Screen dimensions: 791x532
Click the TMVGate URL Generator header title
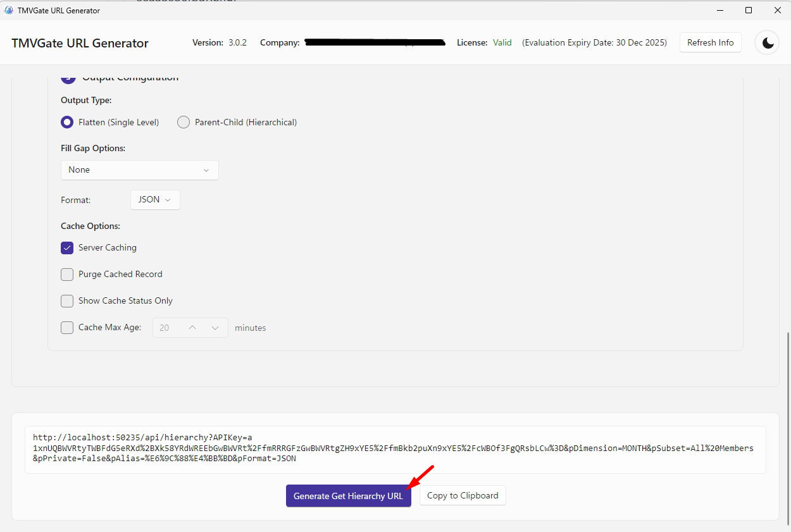pos(80,43)
